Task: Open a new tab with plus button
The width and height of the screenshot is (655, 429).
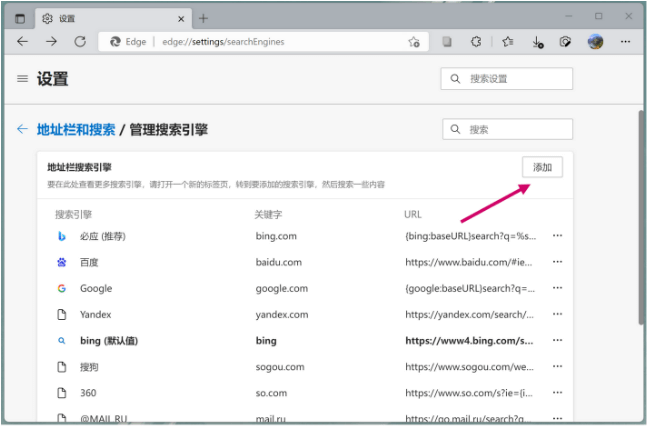Action: pyautogui.click(x=205, y=18)
